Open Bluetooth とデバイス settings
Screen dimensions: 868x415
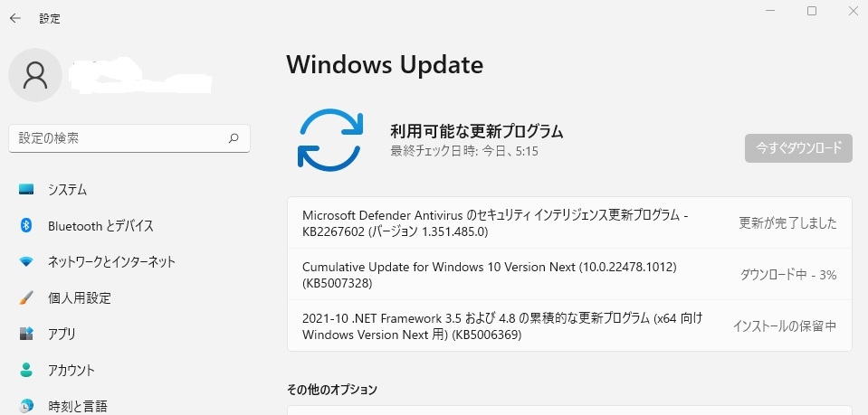[x=100, y=226]
